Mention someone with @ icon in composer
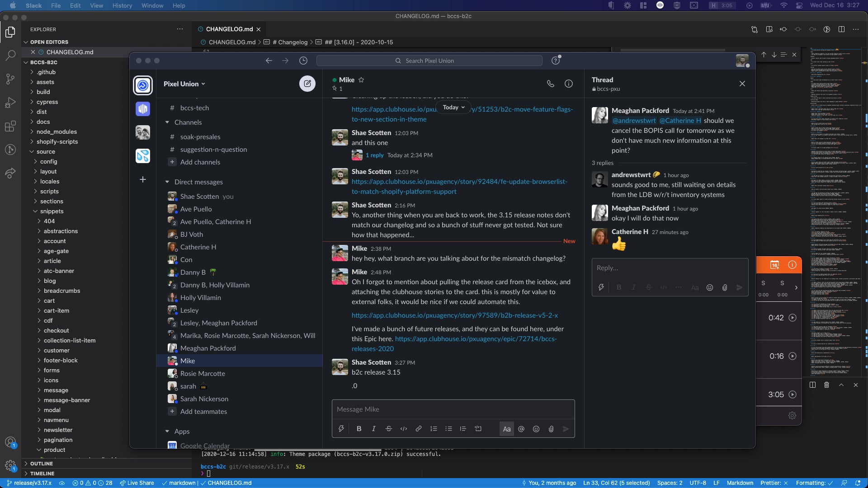 [x=521, y=429]
